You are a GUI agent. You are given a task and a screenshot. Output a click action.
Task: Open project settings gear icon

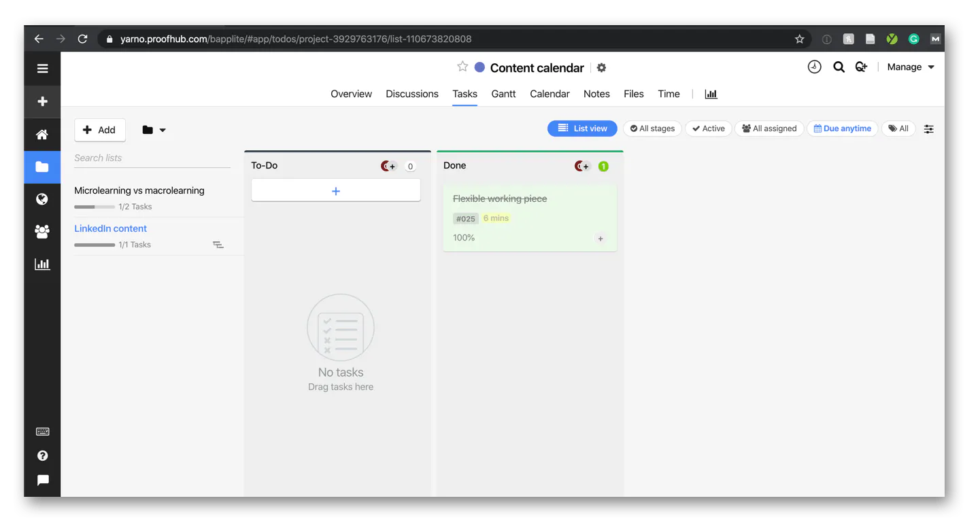pyautogui.click(x=601, y=68)
